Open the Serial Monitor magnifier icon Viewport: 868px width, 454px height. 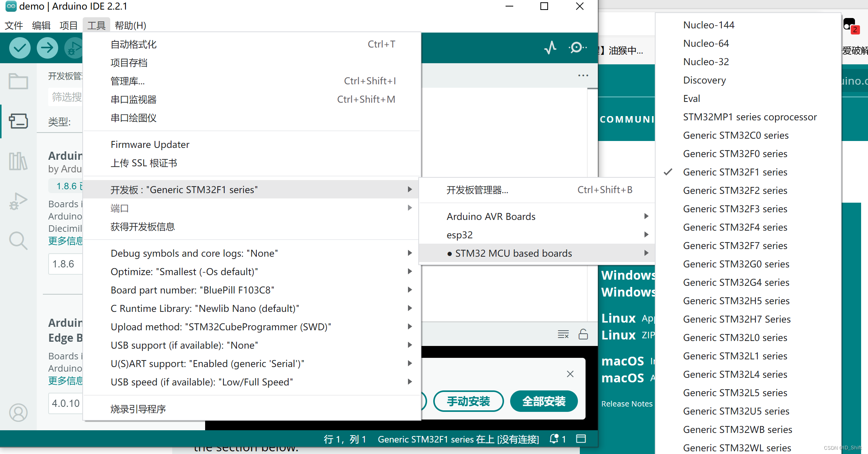576,48
